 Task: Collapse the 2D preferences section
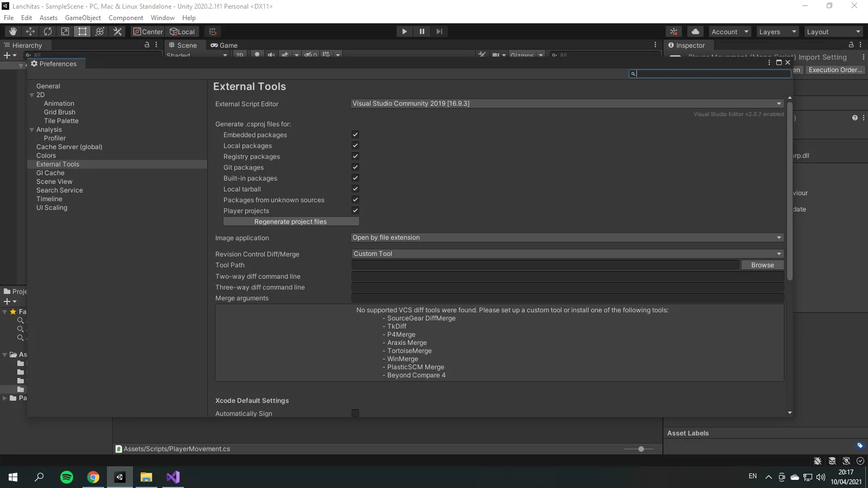point(32,95)
